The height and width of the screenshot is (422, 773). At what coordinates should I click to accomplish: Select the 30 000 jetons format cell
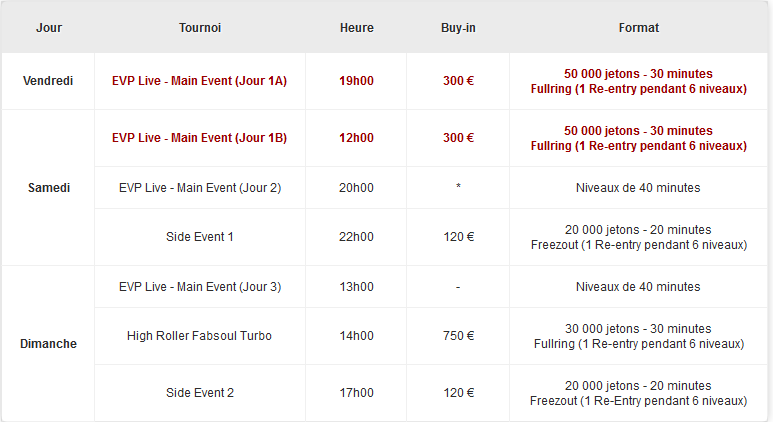coord(638,336)
